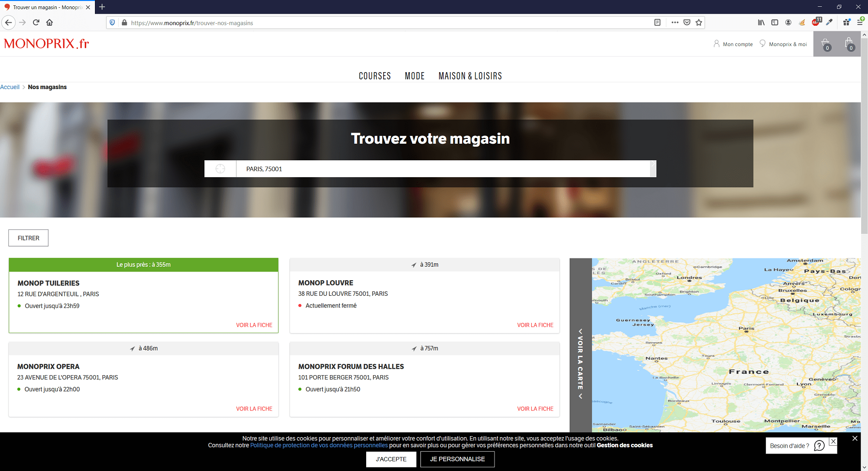Open Mon compte account link
Viewport: 868px width, 471px height.
(733, 44)
